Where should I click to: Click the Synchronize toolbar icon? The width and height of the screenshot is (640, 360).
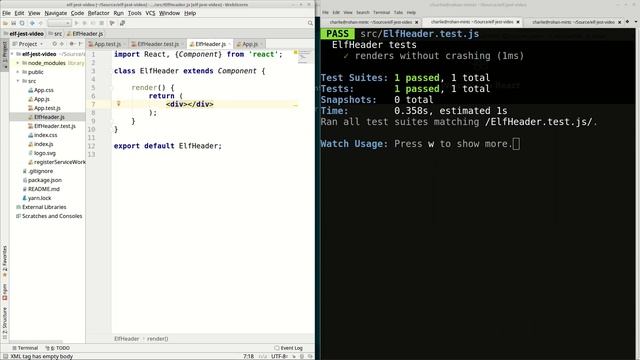click(x=22, y=23)
